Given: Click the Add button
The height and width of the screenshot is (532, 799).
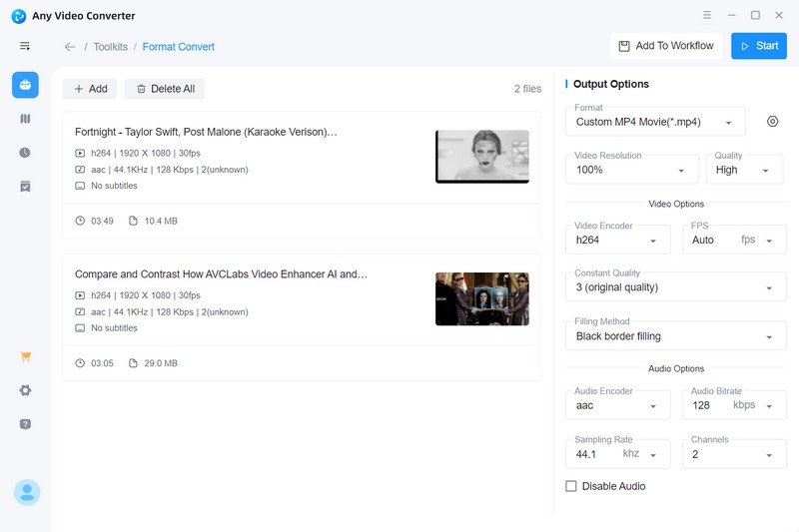Looking at the screenshot, I should point(90,89).
